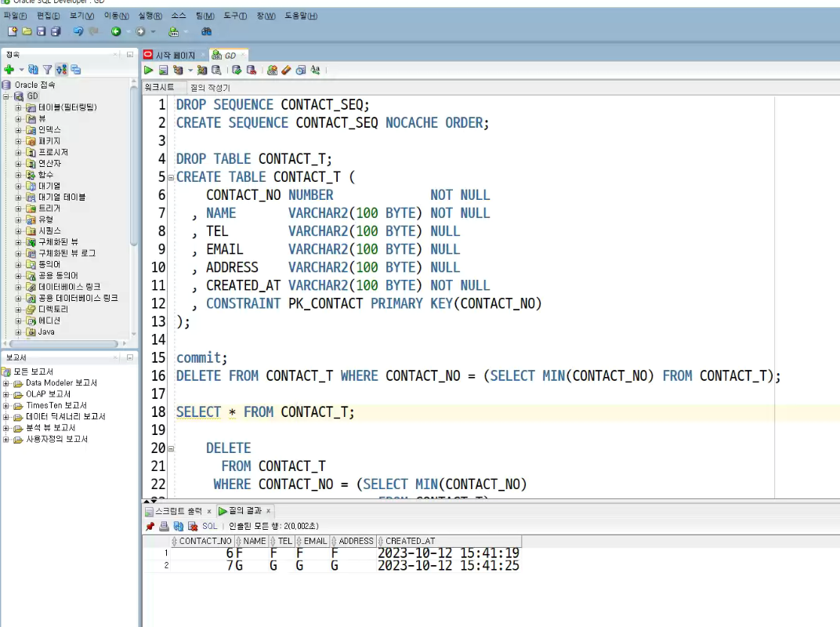This screenshot has height=627, width=840.
Task: Switch to the 스크립트 출력 tab
Action: [179, 511]
